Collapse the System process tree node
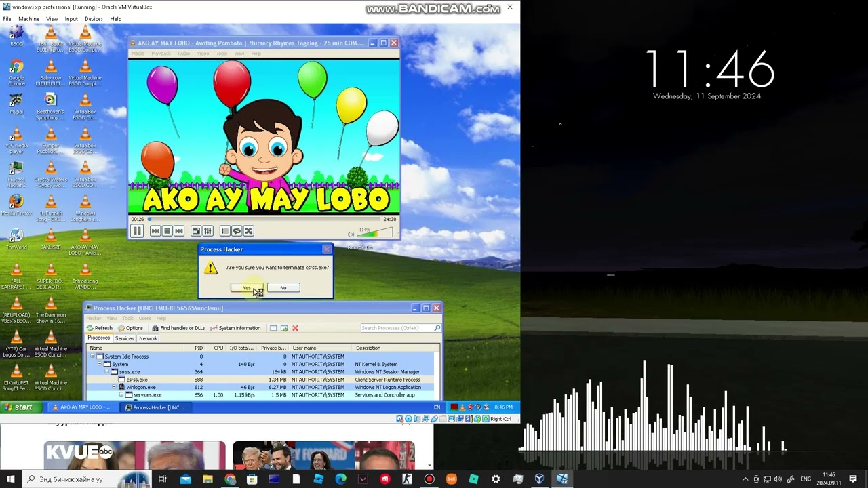The width and height of the screenshot is (868, 488). tap(100, 364)
